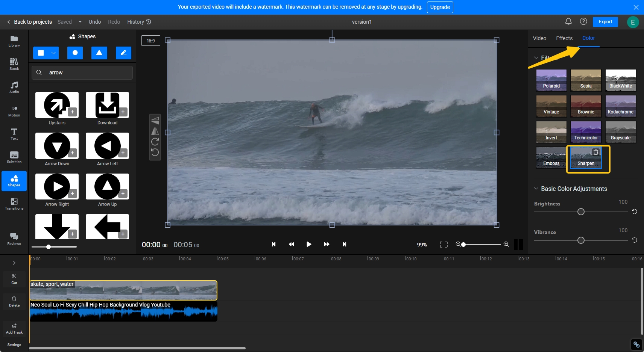Click the timeline zoom slider
644x352 pixels.
coord(481,245)
